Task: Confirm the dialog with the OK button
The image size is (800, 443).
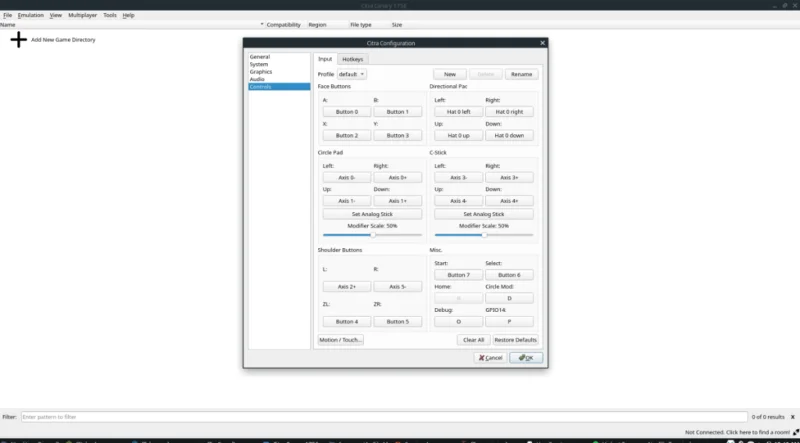Action: (526, 358)
